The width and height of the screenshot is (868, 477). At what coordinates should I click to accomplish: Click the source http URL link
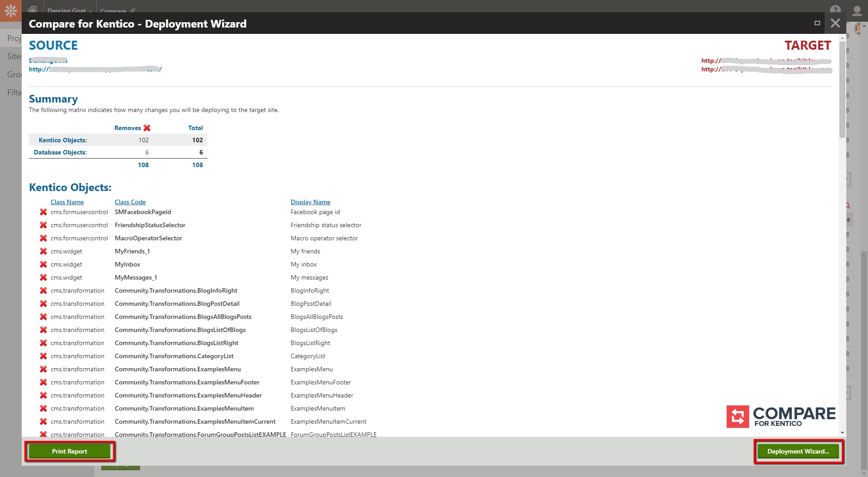[x=95, y=69]
